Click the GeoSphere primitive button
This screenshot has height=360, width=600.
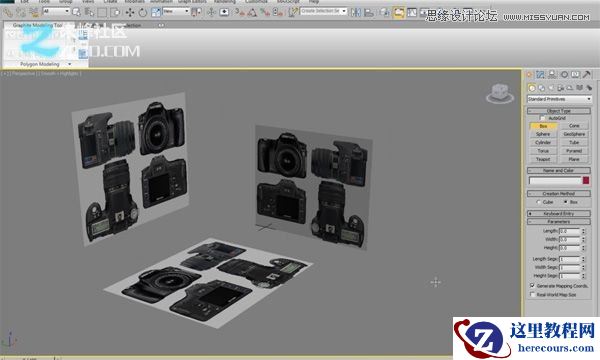click(574, 134)
